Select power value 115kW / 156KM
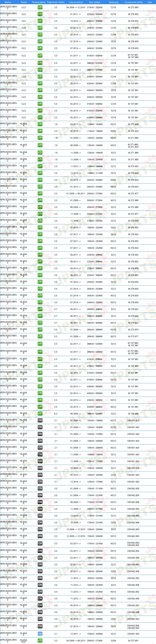 [95, 131]
